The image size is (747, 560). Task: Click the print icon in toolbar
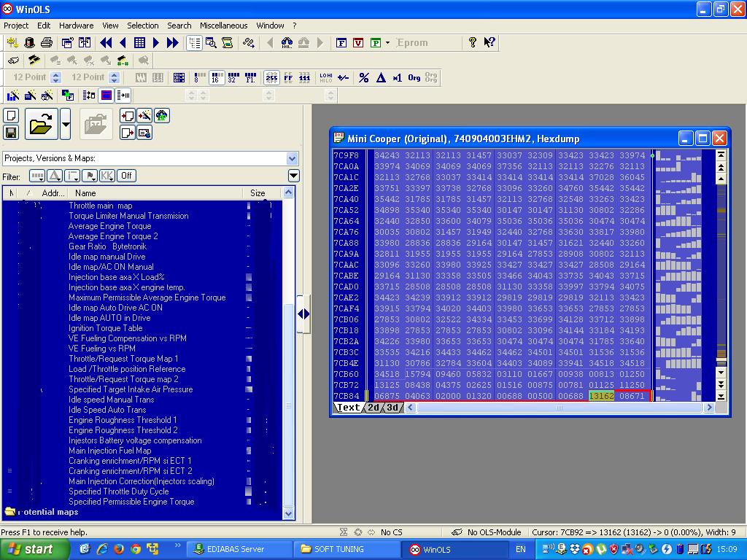(x=47, y=43)
